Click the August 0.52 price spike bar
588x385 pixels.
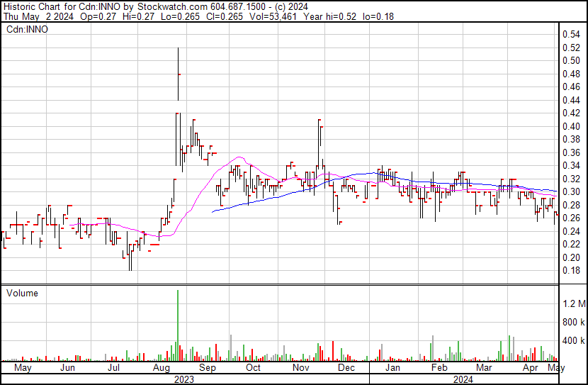pos(178,74)
